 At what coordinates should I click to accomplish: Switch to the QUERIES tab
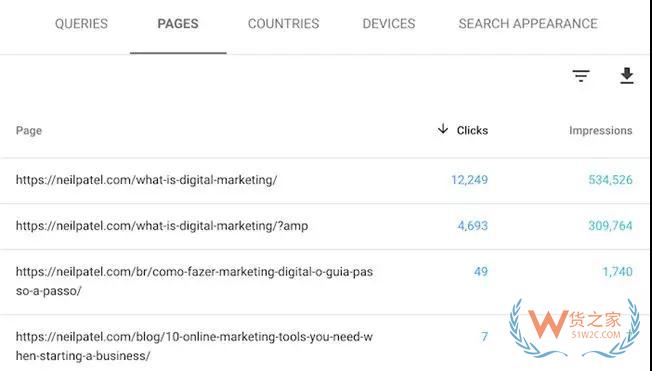pos(82,24)
